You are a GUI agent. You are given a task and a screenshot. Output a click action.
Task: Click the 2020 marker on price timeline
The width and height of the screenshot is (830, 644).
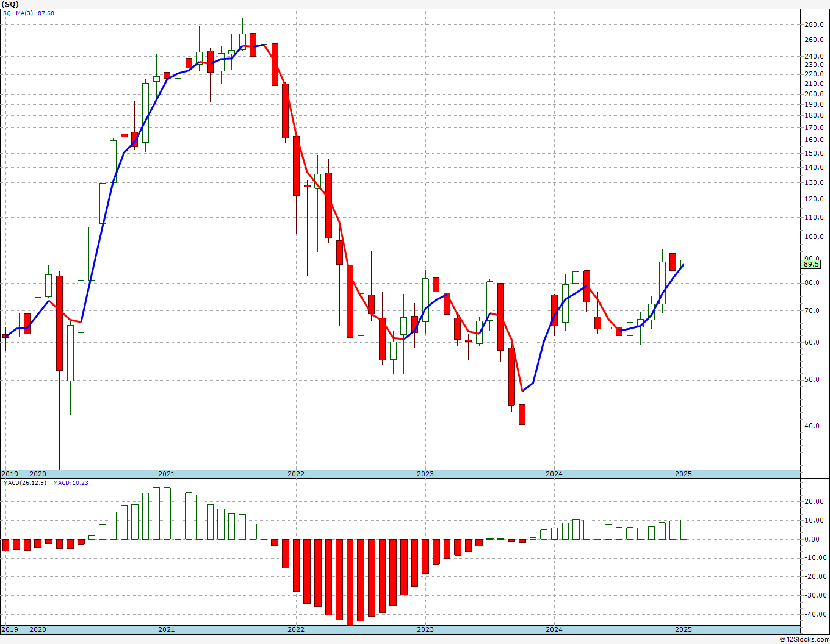point(38,474)
